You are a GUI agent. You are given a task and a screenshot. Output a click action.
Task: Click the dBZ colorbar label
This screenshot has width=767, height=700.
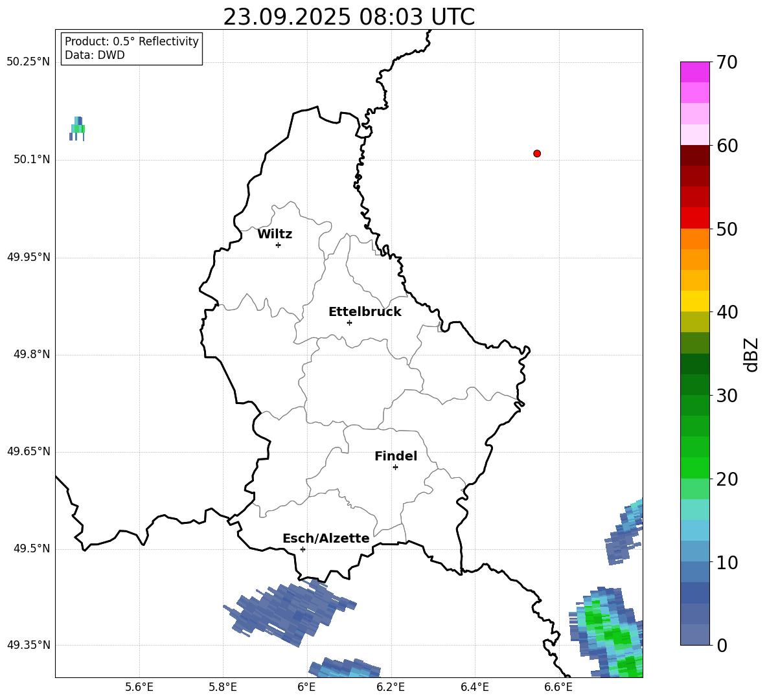click(x=751, y=354)
